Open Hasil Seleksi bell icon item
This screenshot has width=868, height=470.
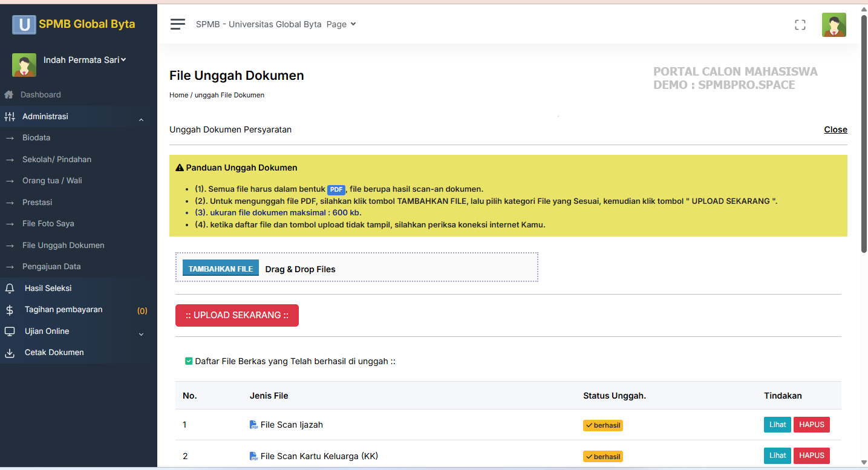click(x=10, y=289)
